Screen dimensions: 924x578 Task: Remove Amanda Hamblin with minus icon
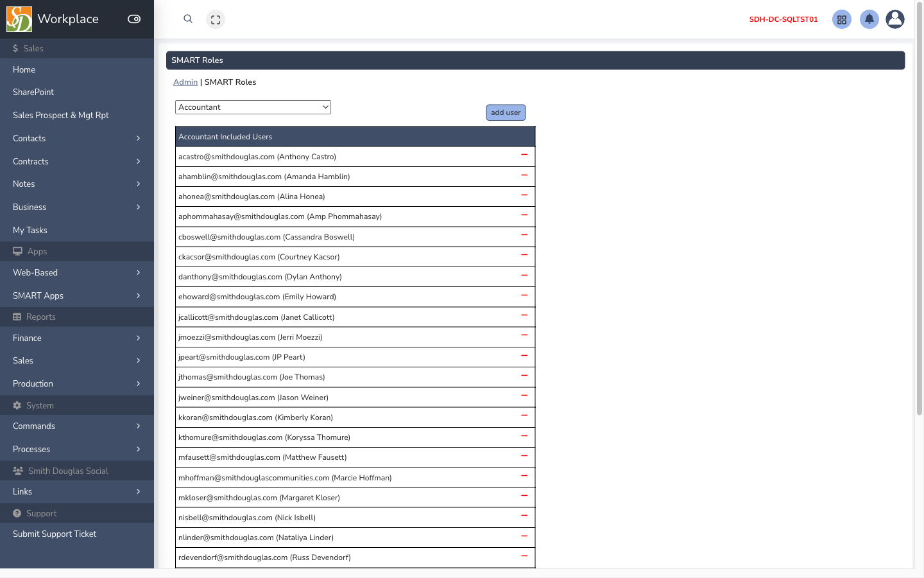click(524, 175)
